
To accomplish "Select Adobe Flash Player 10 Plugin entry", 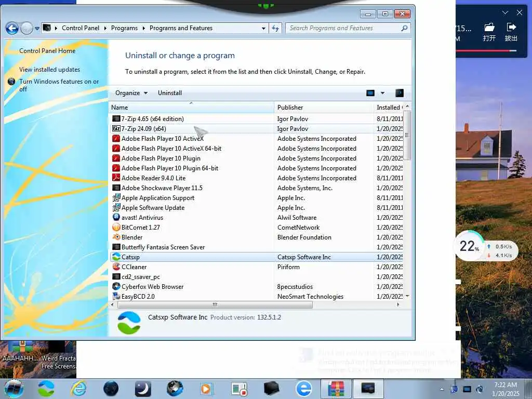I will [257, 158].
